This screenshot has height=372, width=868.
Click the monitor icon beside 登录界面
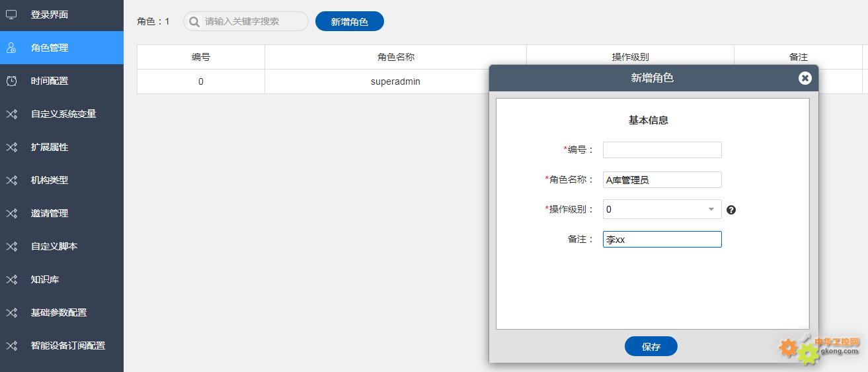click(11, 14)
